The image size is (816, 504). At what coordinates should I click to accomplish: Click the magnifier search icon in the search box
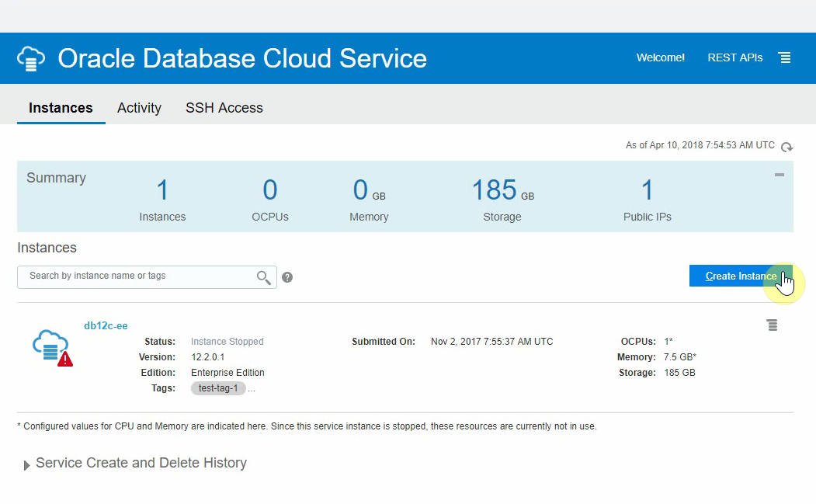click(x=263, y=277)
